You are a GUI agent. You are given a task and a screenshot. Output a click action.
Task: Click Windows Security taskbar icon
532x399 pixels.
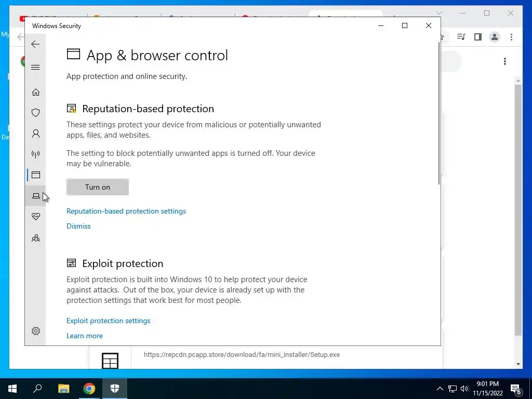[x=115, y=389]
